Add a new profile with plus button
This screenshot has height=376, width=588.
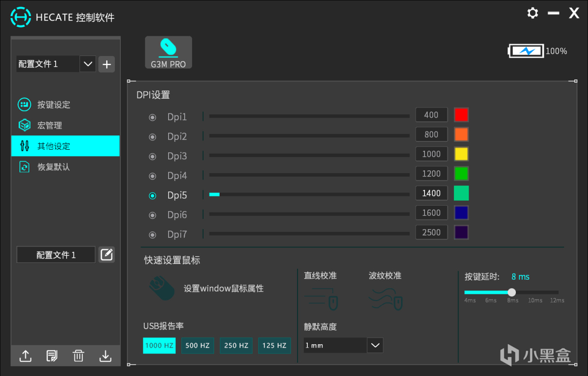coord(107,64)
